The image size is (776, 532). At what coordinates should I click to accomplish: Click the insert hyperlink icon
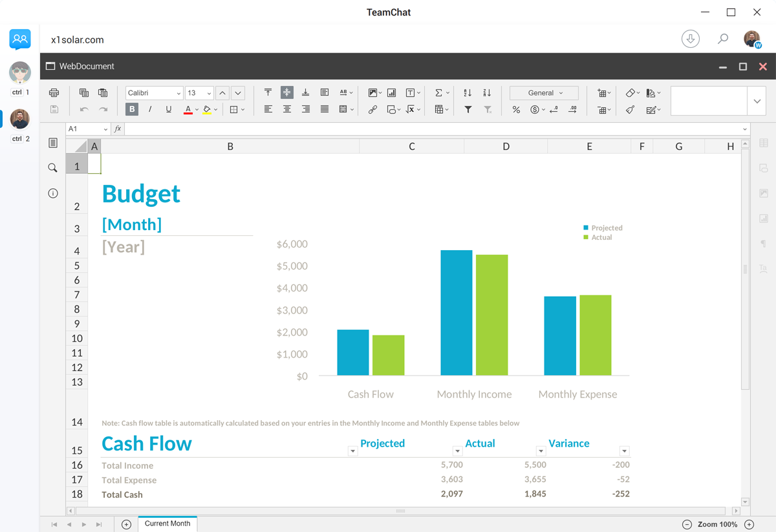(372, 110)
